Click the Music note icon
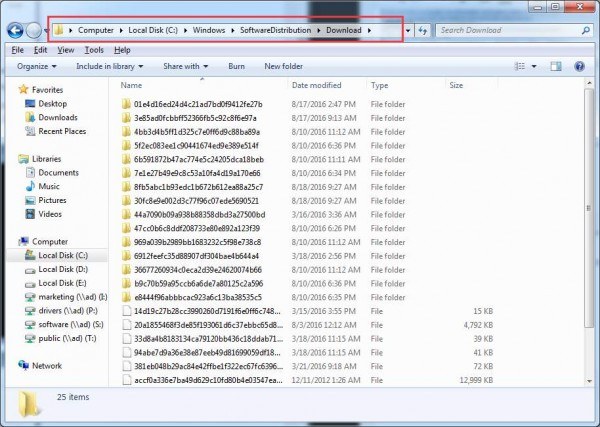 (30, 186)
